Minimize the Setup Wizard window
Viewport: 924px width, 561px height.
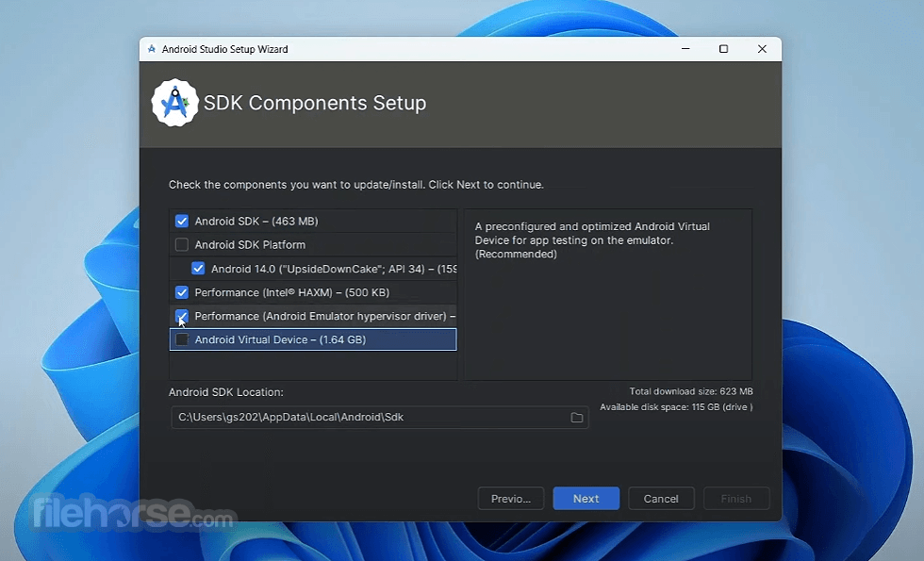(685, 49)
